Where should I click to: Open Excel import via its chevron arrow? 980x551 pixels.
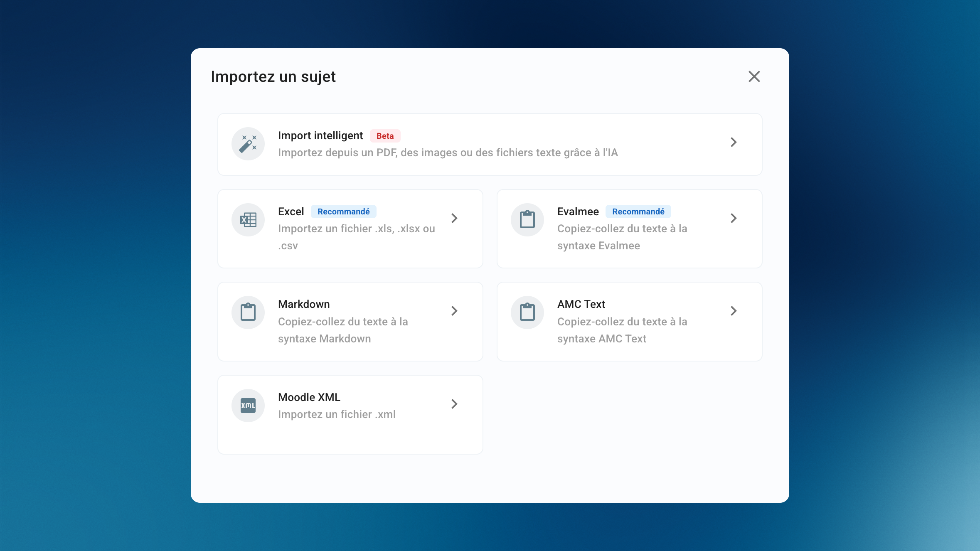[454, 218]
